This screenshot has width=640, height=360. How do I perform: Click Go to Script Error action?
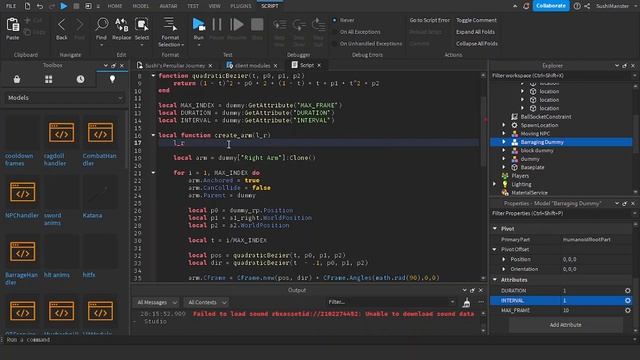[x=429, y=20]
